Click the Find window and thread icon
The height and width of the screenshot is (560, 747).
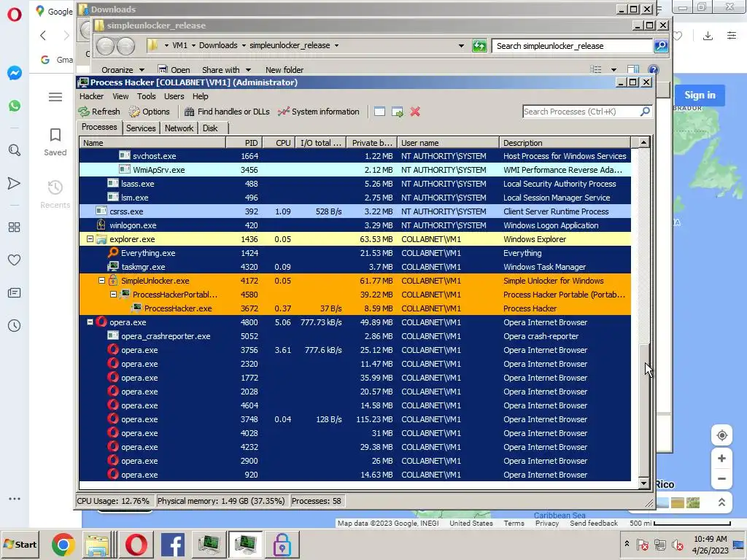click(398, 112)
